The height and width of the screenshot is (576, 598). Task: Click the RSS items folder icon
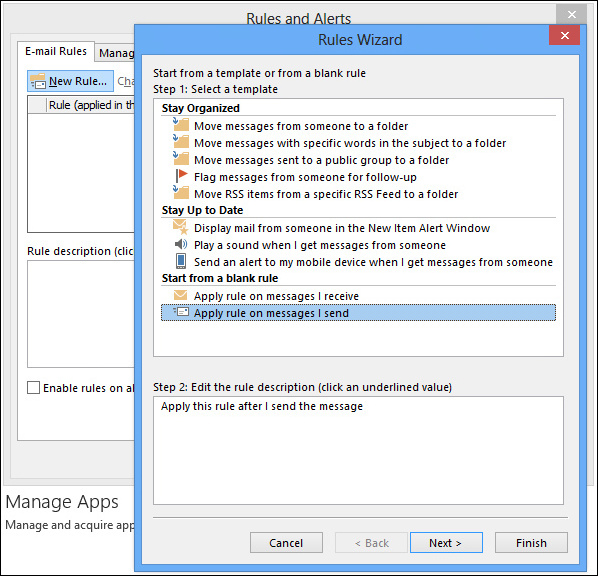[181, 192]
